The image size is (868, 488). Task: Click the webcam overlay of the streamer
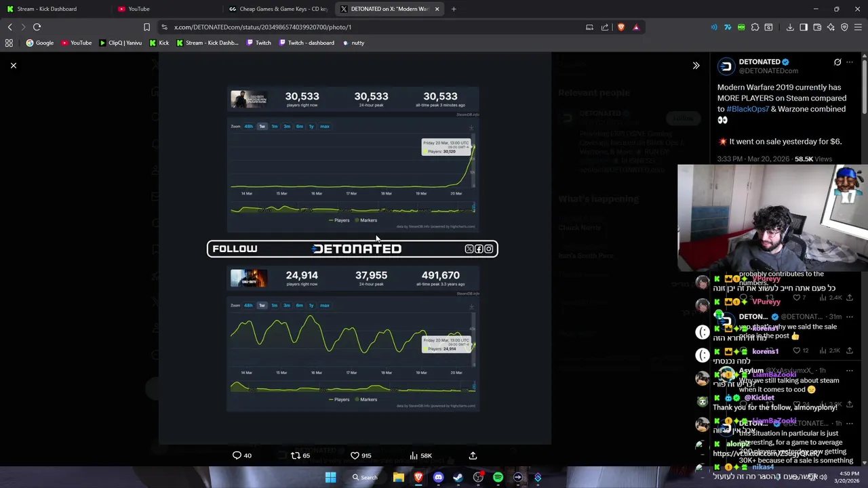772,218
